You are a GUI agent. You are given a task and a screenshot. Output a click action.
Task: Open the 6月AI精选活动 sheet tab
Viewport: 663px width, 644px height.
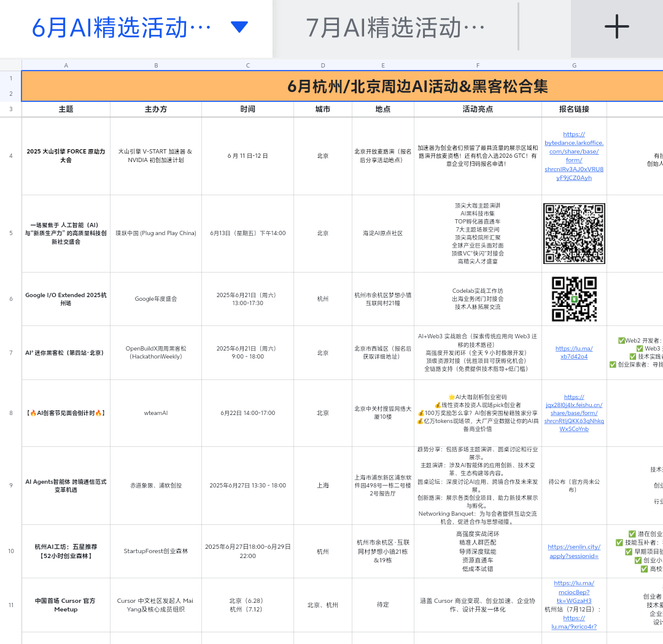(121, 28)
